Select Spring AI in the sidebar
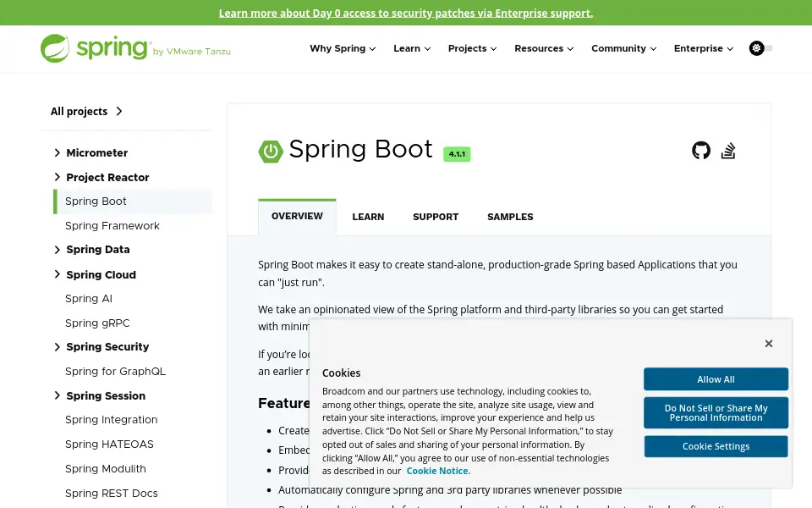 point(89,299)
